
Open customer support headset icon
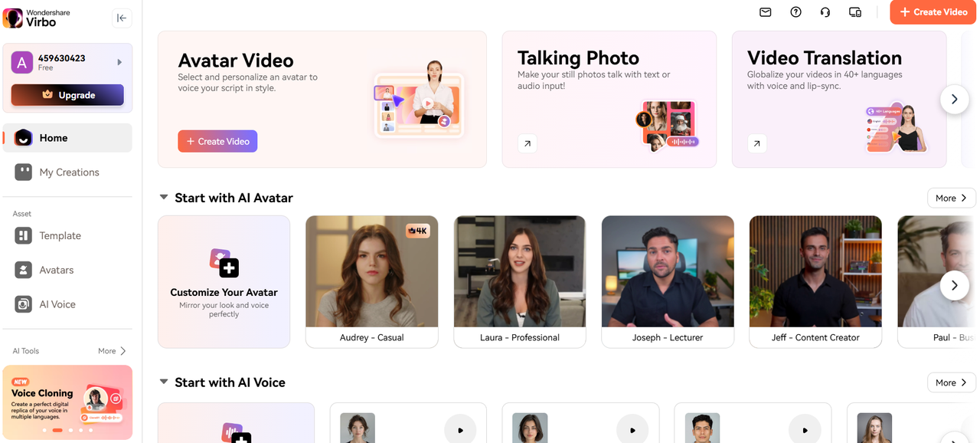click(x=825, y=11)
